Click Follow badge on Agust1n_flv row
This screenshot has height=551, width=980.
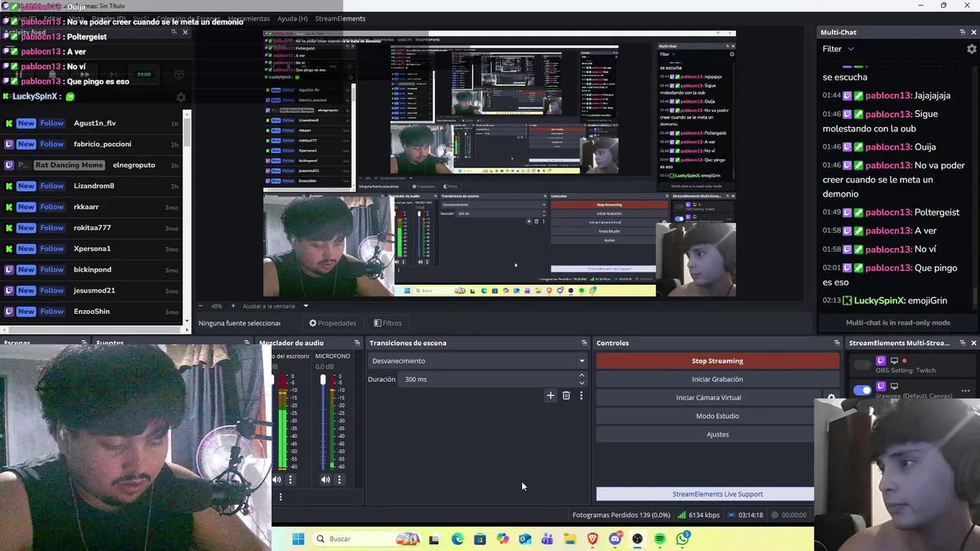click(x=52, y=123)
